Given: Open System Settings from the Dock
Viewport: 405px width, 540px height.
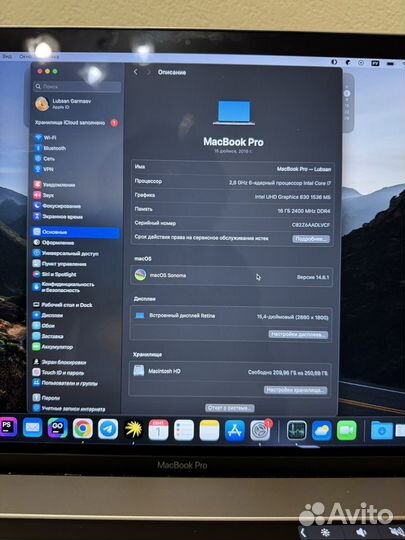Looking at the screenshot, I should pos(260,430).
